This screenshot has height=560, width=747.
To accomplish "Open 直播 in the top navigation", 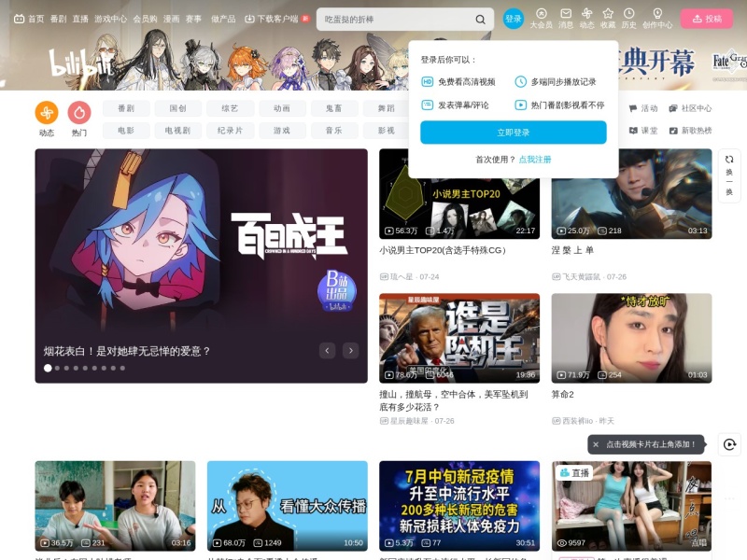I will click(x=80, y=19).
